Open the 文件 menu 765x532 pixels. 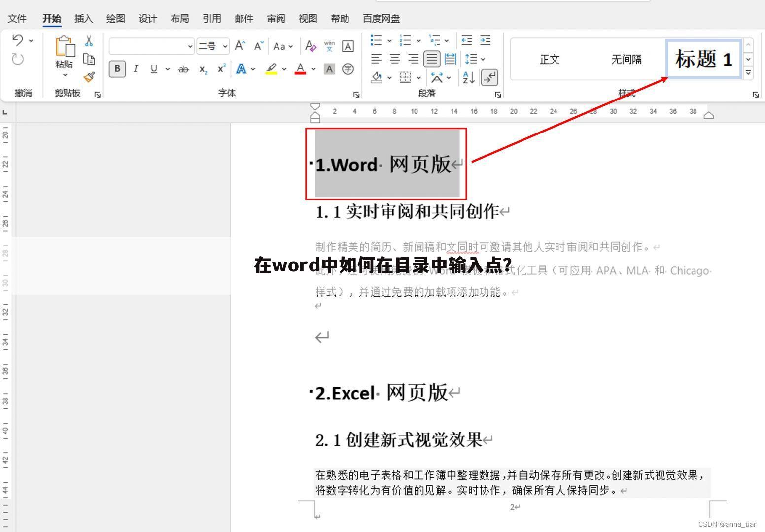(17, 19)
